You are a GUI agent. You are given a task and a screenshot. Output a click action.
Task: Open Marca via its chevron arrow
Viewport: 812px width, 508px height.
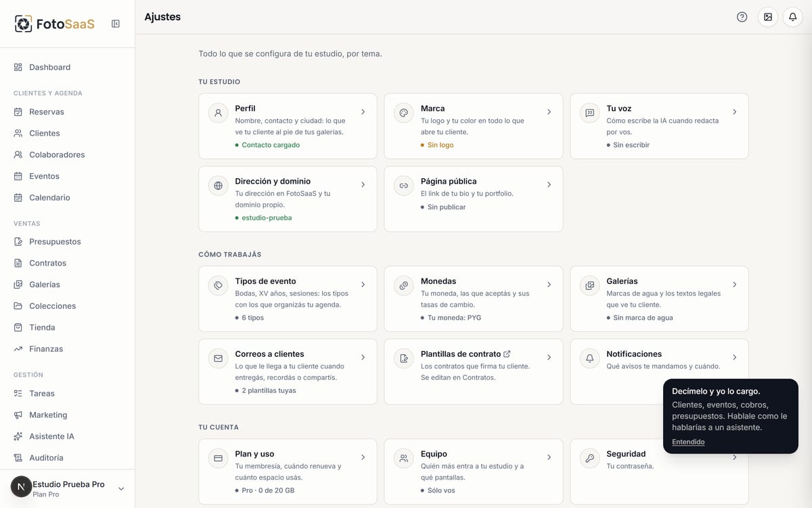click(549, 112)
